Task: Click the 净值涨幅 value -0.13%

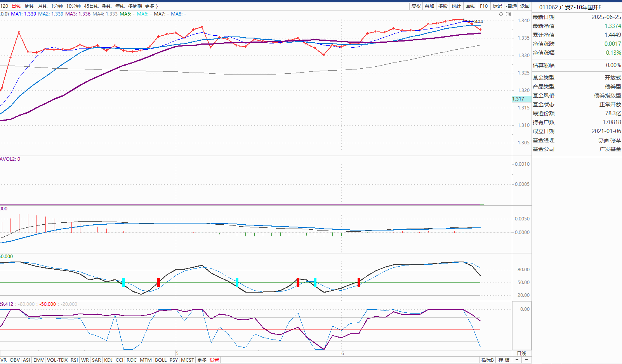Action: [612, 53]
